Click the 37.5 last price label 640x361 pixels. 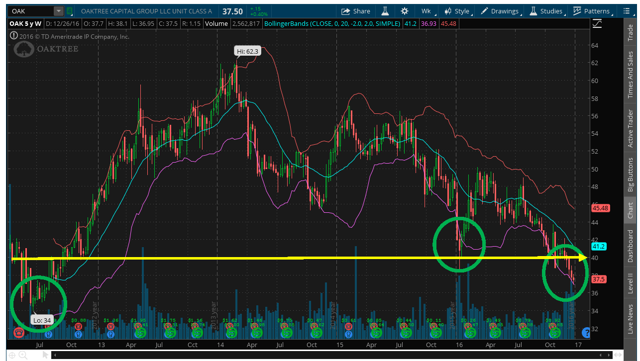click(599, 280)
